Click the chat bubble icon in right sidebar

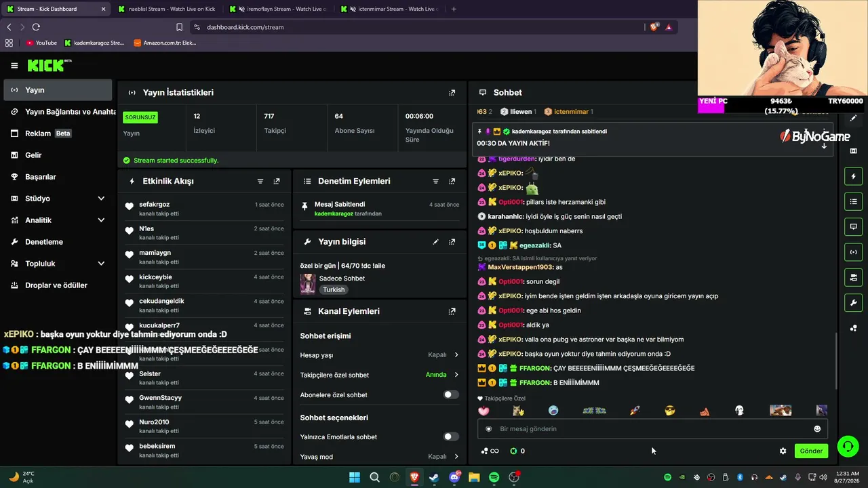tap(854, 227)
